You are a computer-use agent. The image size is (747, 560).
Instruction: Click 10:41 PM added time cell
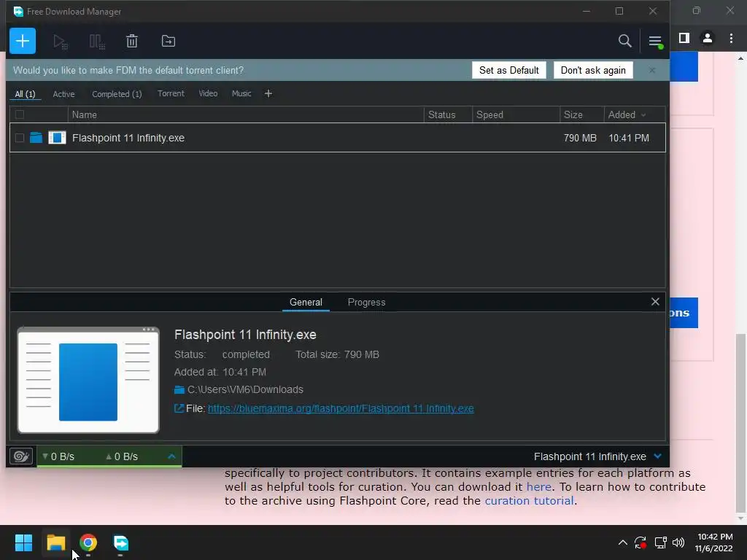click(629, 138)
